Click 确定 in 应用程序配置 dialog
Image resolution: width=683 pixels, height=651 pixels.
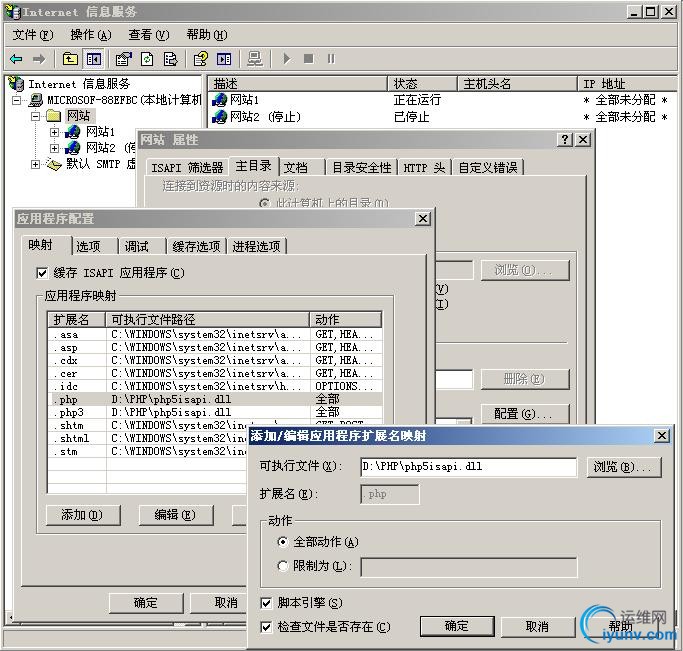pos(146,603)
